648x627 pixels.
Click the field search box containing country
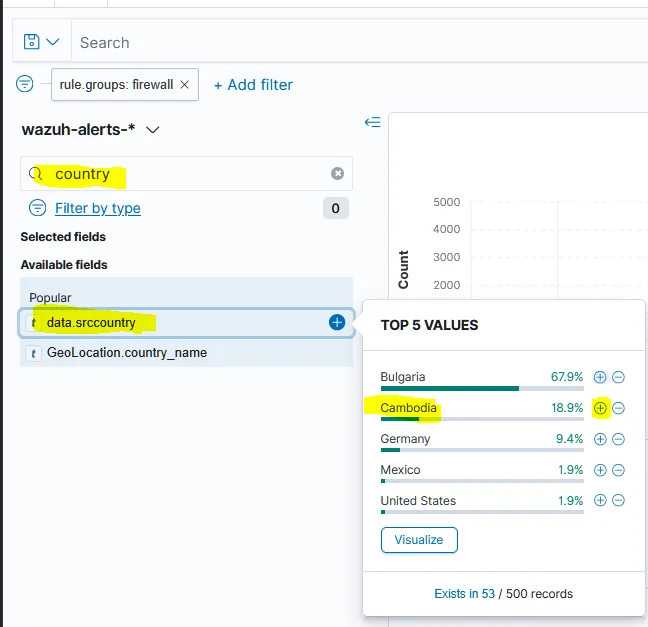[186, 174]
